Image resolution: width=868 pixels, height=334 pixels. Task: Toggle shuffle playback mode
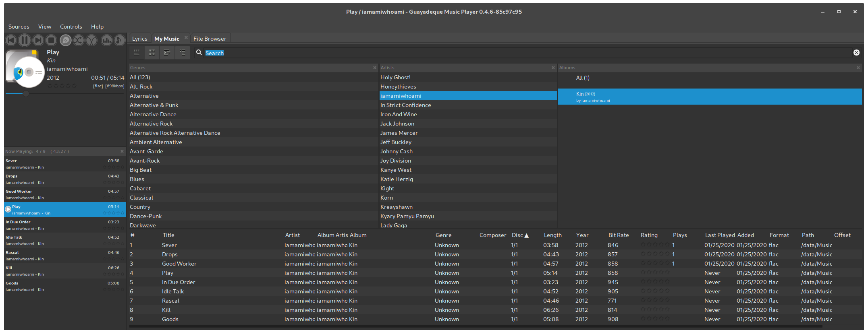(79, 40)
